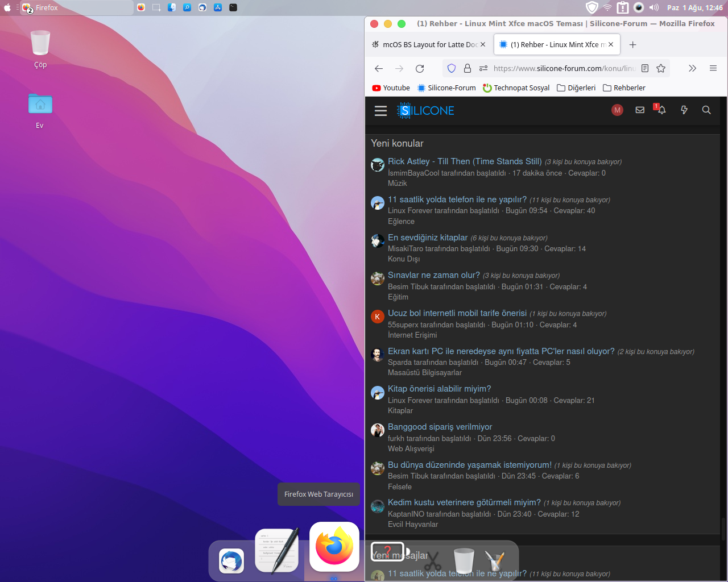Open the text editor icon in dock
The height and width of the screenshot is (582, 728).
click(277, 550)
